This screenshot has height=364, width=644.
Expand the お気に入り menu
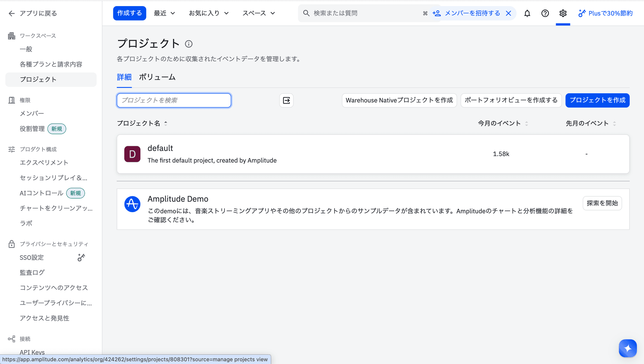pyautogui.click(x=209, y=13)
